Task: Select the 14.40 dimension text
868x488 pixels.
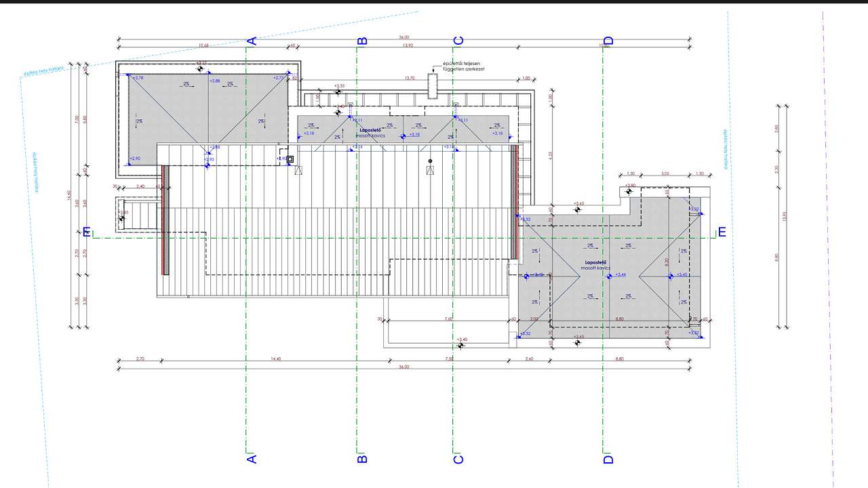Action: (275, 358)
